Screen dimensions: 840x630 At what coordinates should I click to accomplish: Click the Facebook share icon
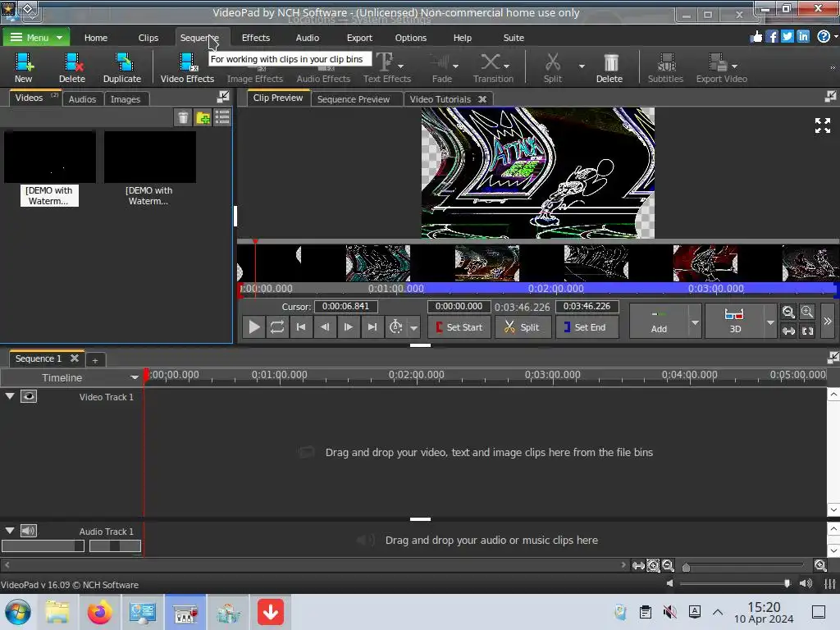[771, 36]
